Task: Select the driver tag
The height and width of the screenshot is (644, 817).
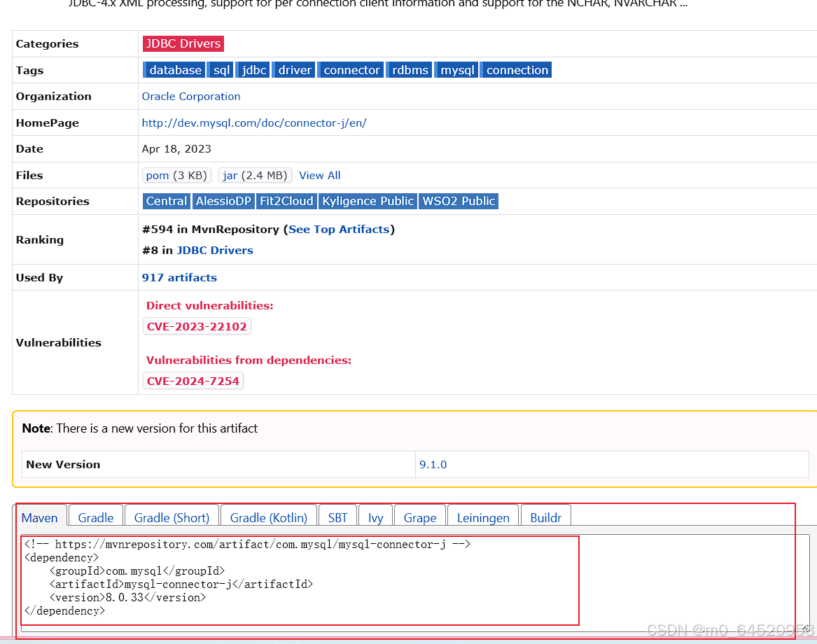Action: (x=293, y=70)
